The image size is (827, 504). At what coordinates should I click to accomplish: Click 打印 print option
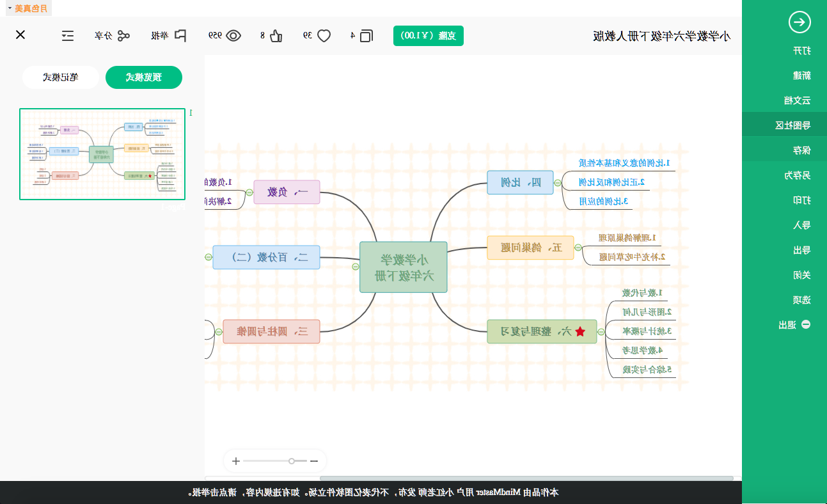pos(802,200)
